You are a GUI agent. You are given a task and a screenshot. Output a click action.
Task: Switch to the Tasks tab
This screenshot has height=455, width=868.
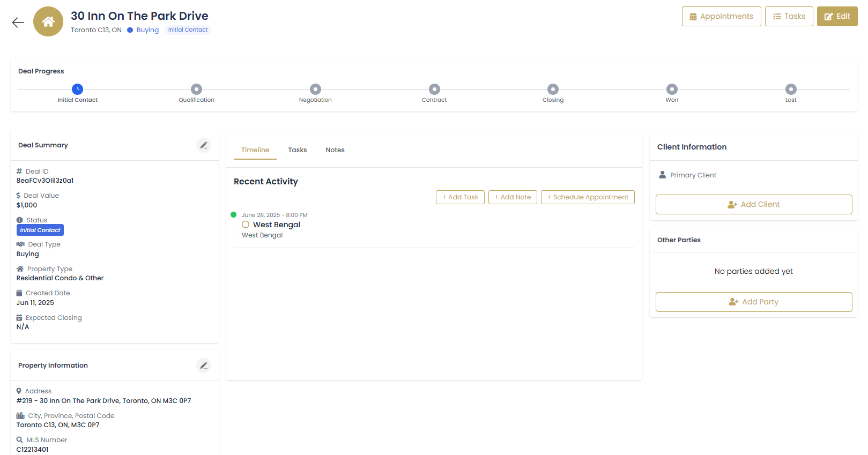click(x=298, y=150)
